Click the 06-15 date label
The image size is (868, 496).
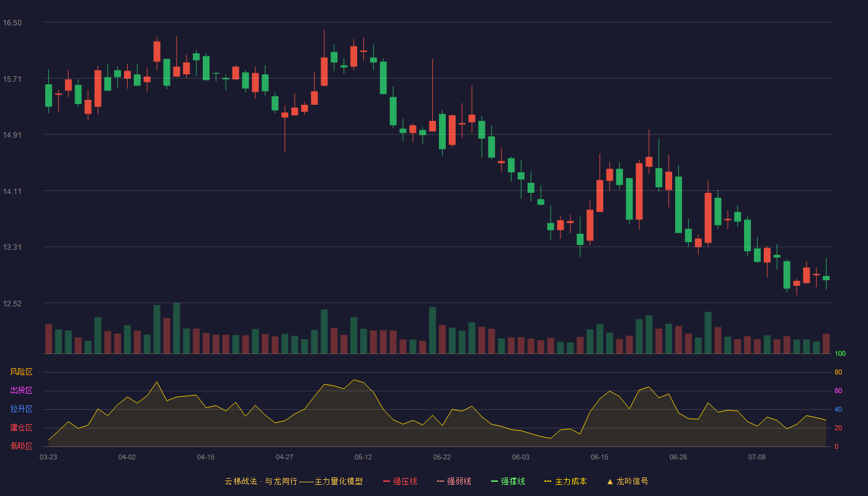click(600, 457)
